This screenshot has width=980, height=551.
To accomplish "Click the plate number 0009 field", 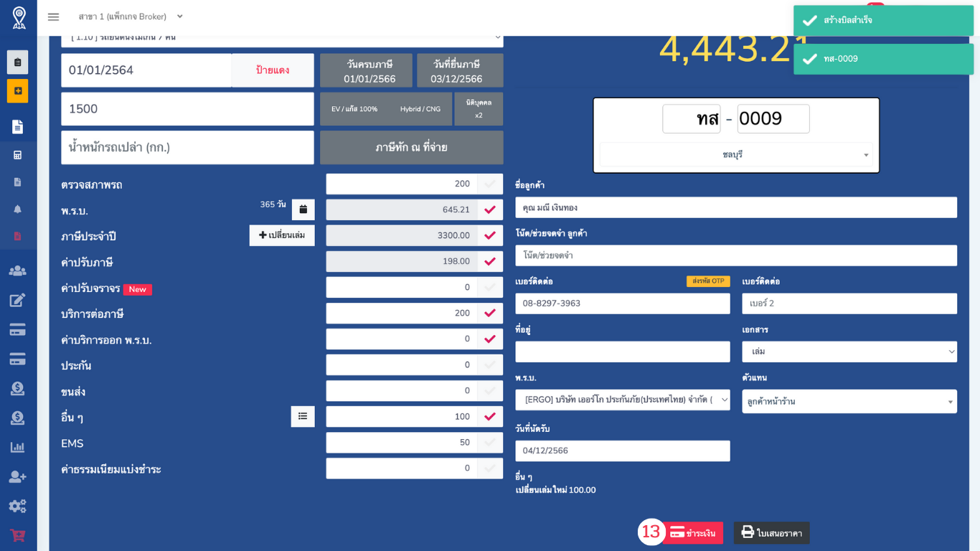I will [773, 119].
